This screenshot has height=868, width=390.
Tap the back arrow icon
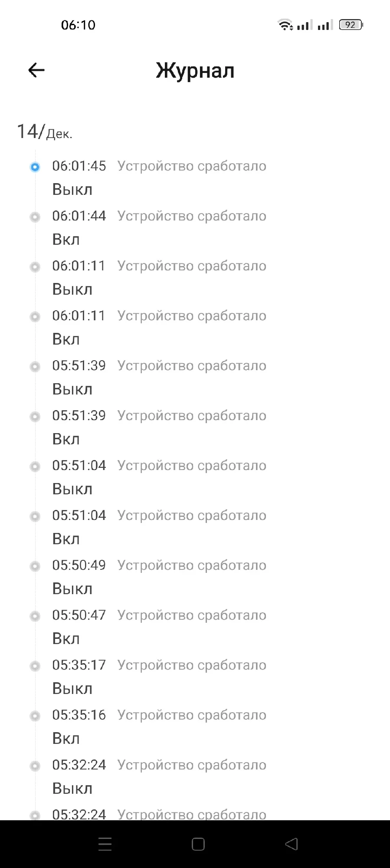click(36, 70)
